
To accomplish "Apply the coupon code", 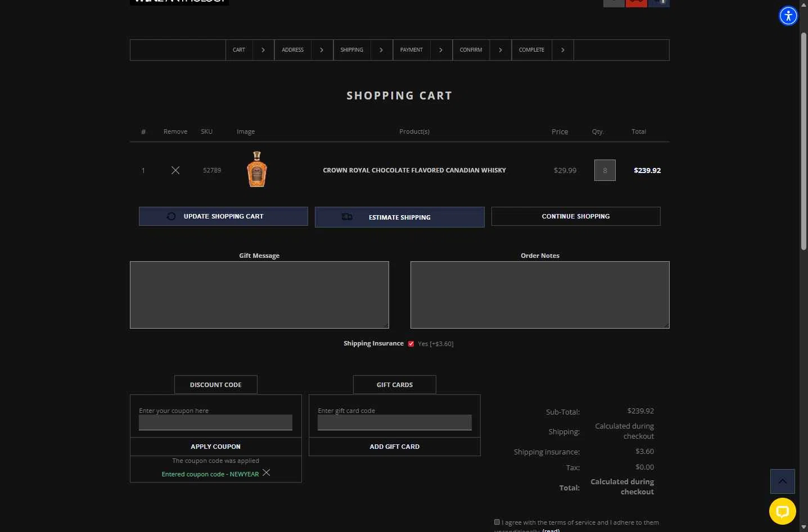I will click(x=215, y=447).
